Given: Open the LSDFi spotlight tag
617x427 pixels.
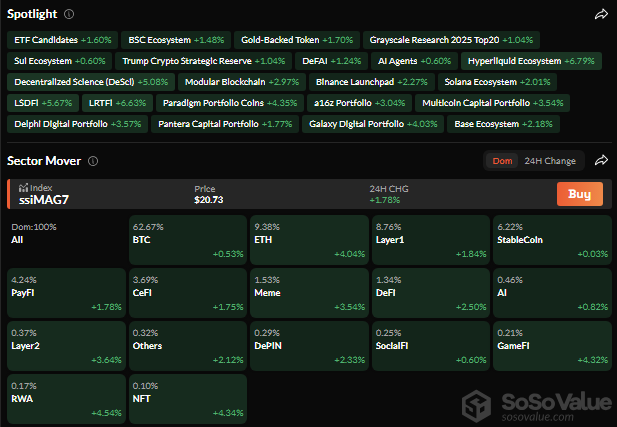Looking at the screenshot, I should coord(43,103).
